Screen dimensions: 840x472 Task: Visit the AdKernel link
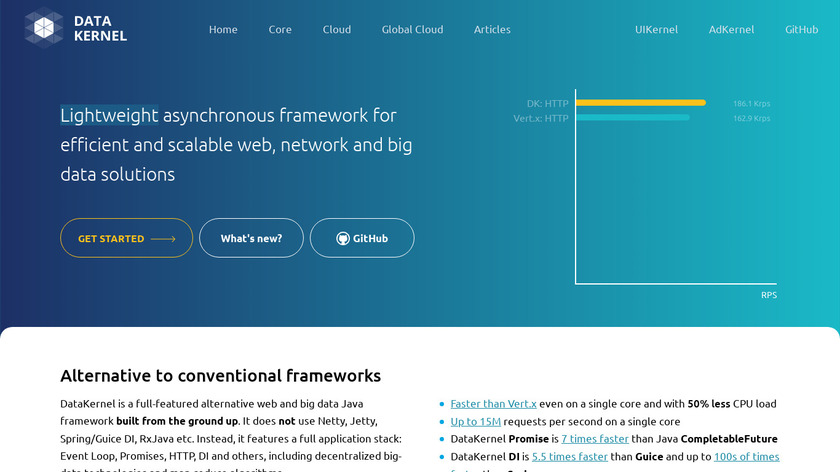tap(731, 29)
